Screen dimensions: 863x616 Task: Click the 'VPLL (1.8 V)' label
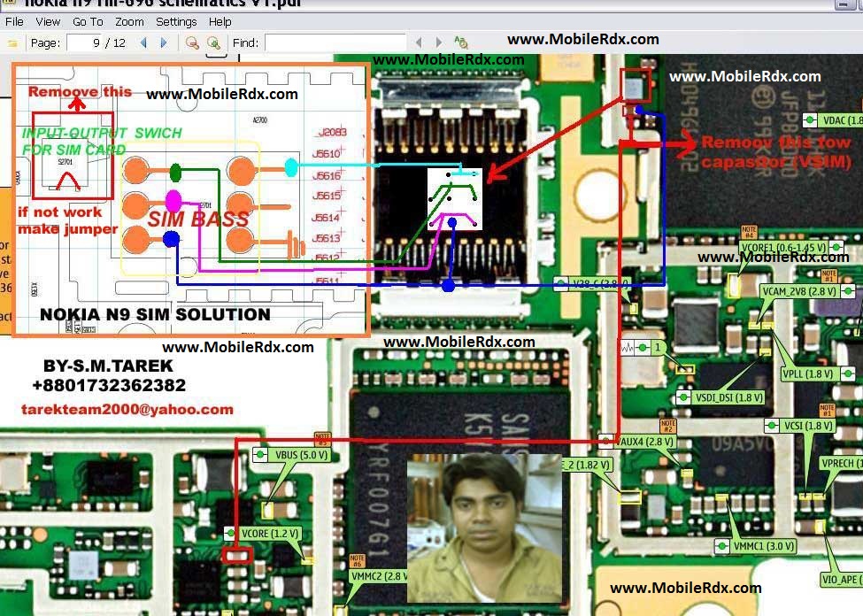(x=808, y=373)
